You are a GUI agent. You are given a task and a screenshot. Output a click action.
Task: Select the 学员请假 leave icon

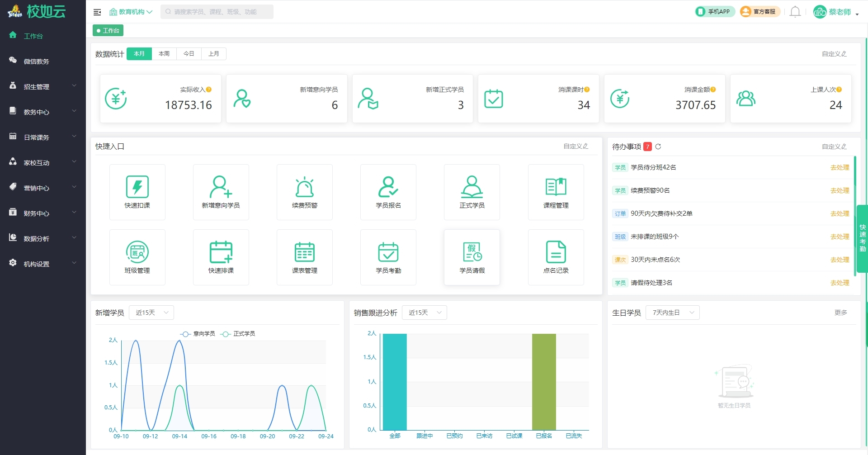pyautogui.click(x=472, y=252)
